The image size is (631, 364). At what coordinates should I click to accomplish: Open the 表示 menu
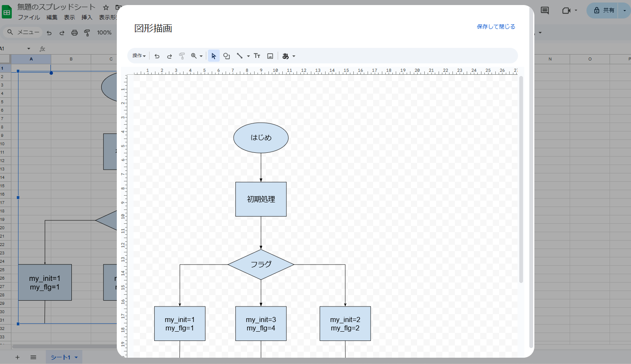pos(70,17)
